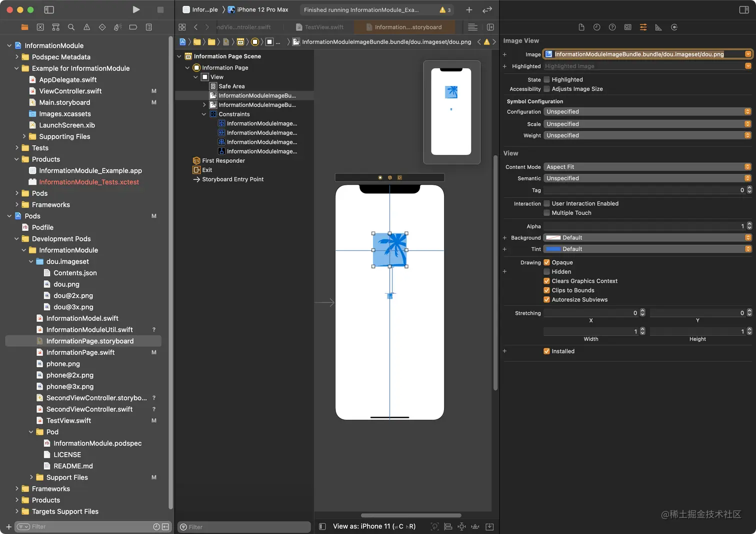
Task: Show the Quick Help inspector
Action: (x=612, y=27)
